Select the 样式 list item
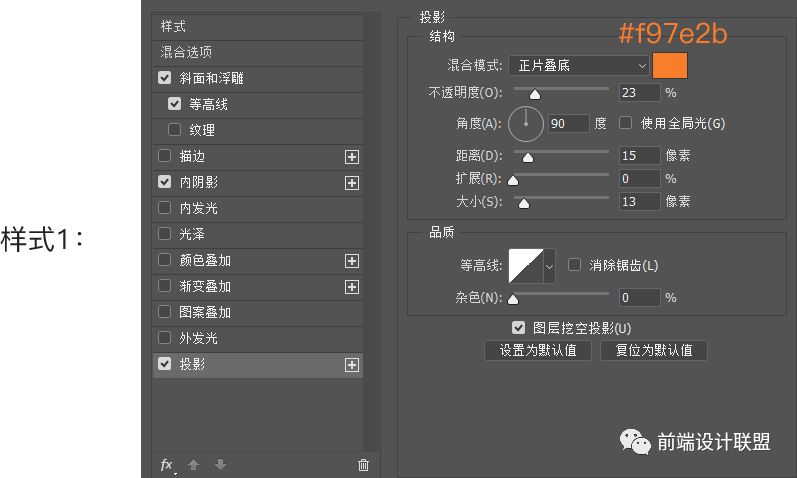This screenshot has height=478, width=797. [x=258, y=27]
